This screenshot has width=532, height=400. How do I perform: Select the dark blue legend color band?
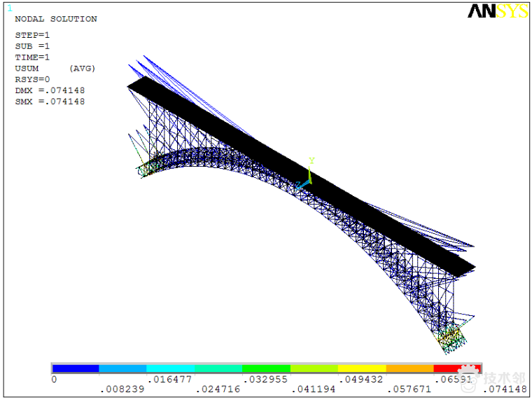pos(76,368)
